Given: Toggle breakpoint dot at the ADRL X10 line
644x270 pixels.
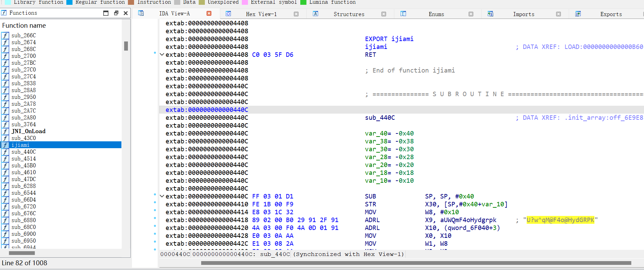Looking at the screenshot, I should click(x=155, y=226).
